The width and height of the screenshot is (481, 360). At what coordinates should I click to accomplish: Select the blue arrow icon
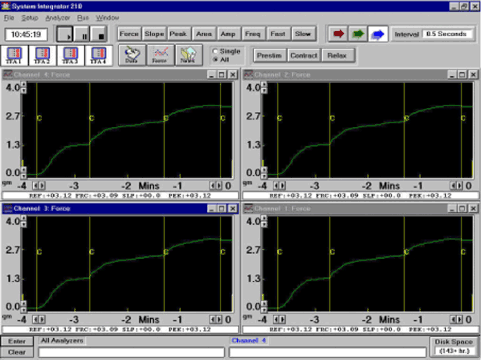click(x=378, y=34)
